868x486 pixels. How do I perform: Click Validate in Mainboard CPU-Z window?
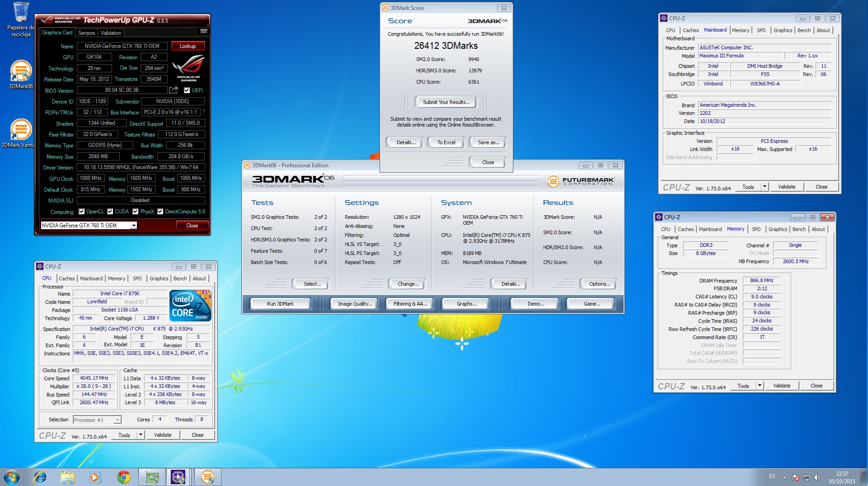coord(786,187)
